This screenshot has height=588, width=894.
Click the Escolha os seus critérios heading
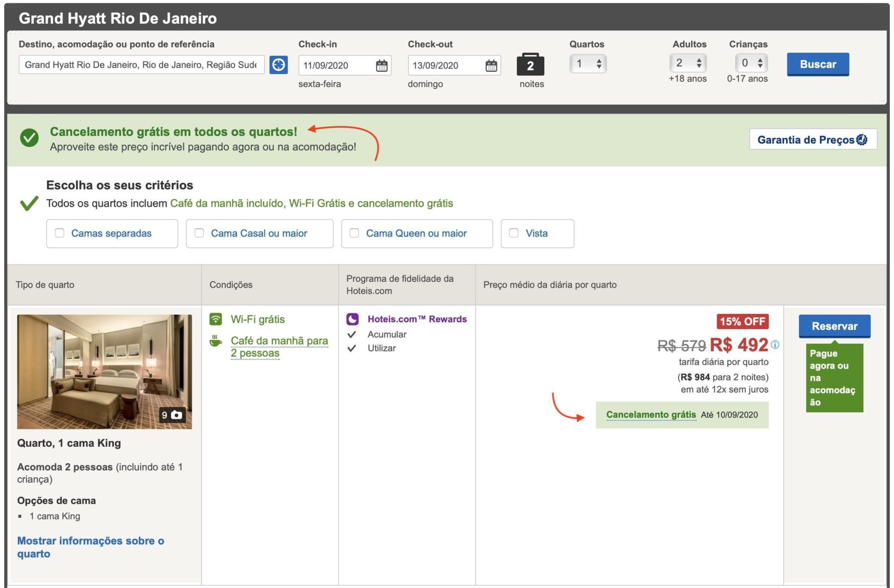tap(120, 185)
